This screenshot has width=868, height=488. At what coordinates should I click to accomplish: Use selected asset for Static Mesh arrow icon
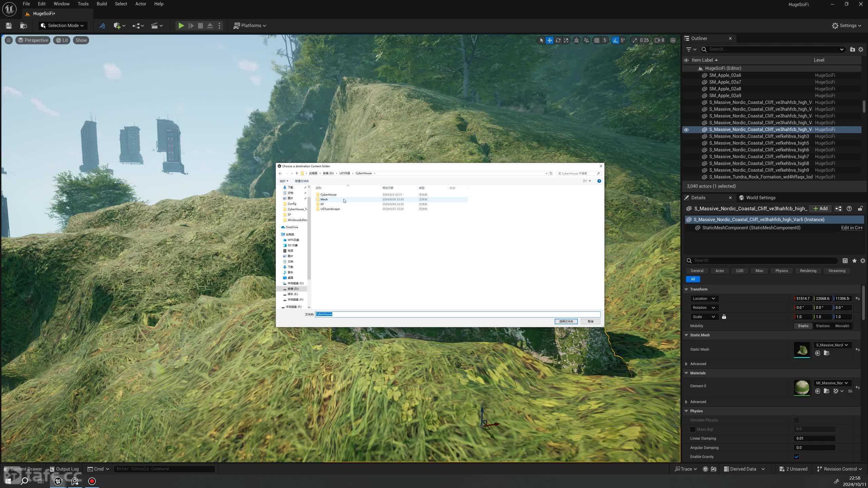(818, 353)
